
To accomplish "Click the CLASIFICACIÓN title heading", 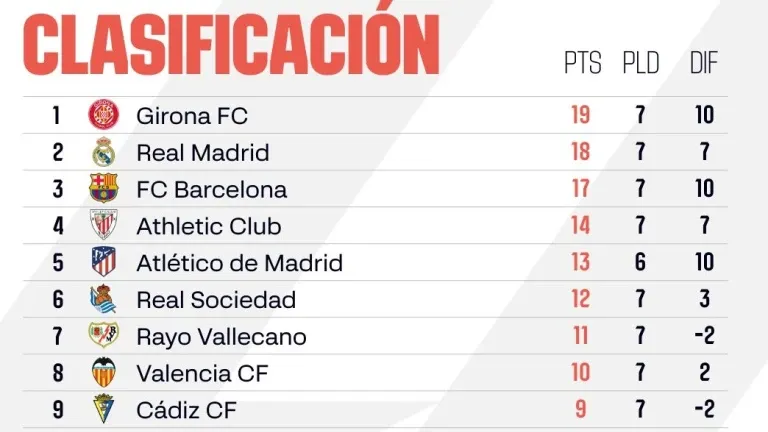I will [231, 44].
